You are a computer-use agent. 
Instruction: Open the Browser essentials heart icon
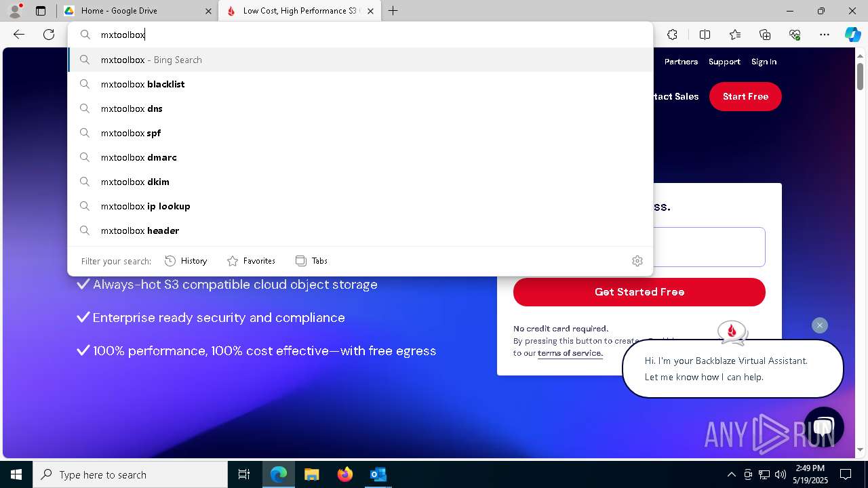[795, 35]
